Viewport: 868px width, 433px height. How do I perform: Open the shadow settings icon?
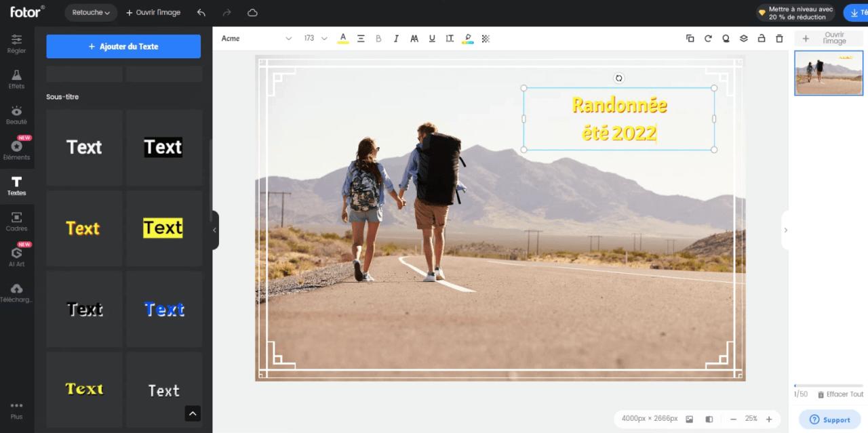coord(726,39)
